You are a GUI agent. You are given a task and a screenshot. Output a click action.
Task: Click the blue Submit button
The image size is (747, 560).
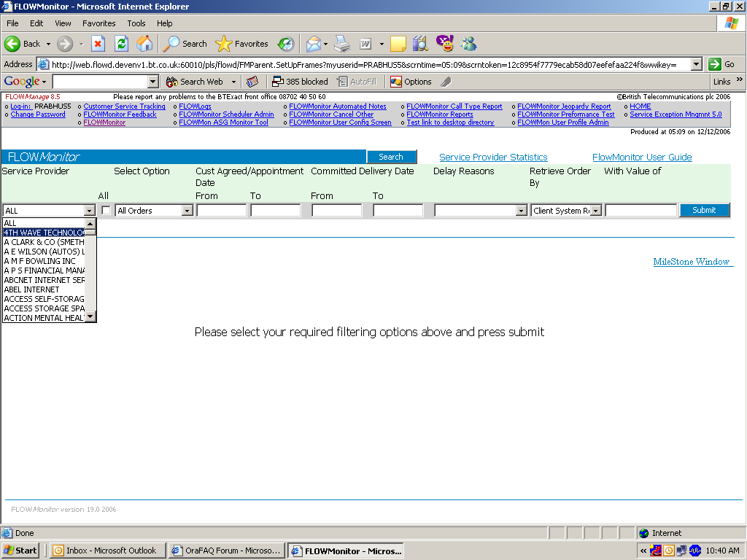pos(704,210)
